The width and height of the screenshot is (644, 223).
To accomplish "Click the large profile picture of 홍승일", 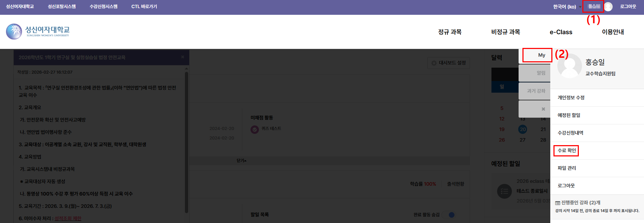I will pos(569,66).
